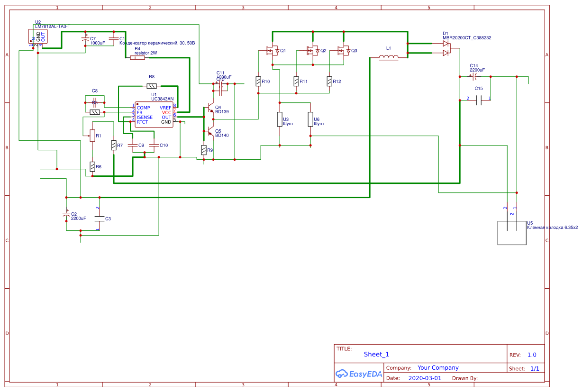
Task: Select the UC3843AN controller chip U1
Action: 154,115
